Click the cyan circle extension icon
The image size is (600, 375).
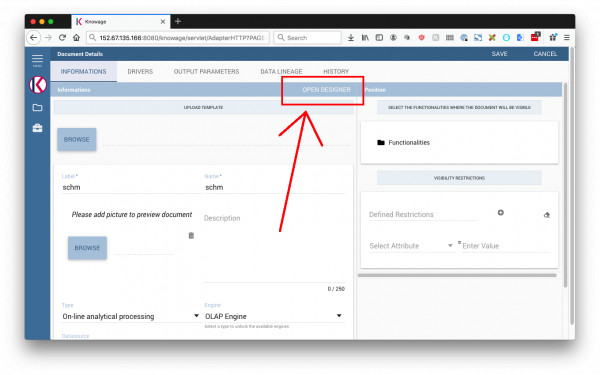coord(506,38)
